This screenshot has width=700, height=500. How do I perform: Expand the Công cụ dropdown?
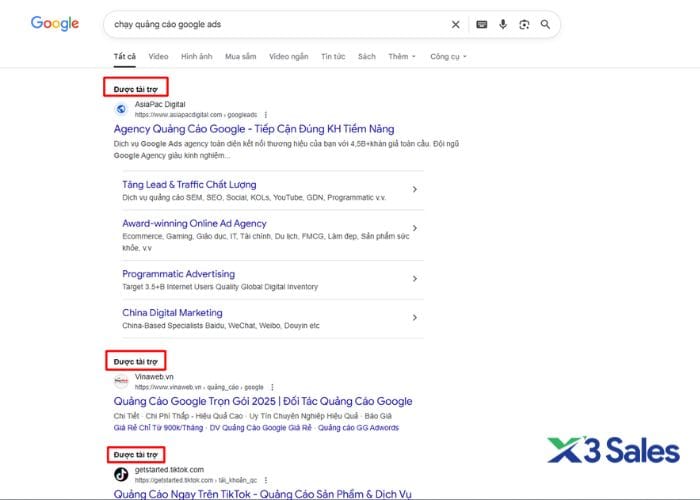click(448, 57)
